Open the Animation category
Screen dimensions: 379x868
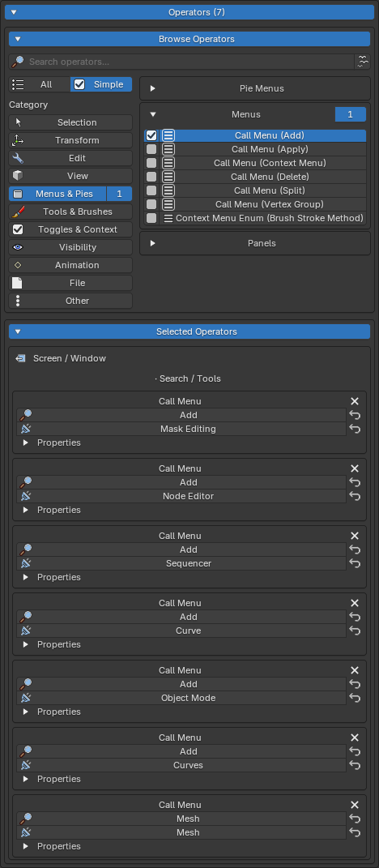click(x=70, y=265)
